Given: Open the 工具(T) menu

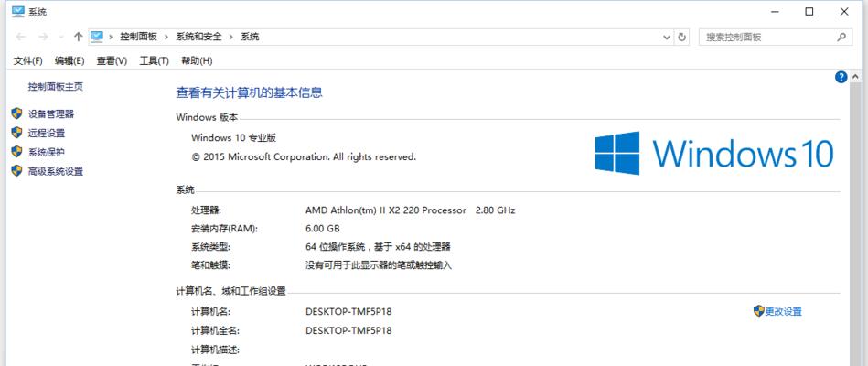Looking at the screenshot, I should pyautogui.click(x=154, y=60).
